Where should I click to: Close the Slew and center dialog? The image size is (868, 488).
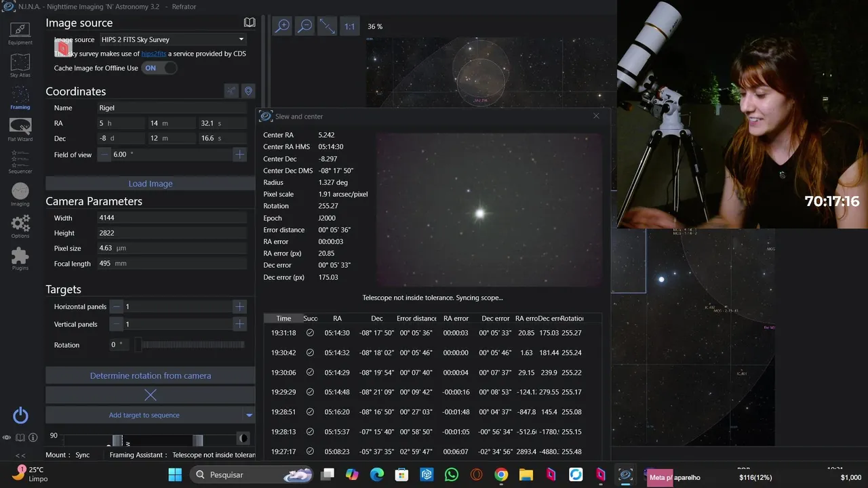[596, 116]
